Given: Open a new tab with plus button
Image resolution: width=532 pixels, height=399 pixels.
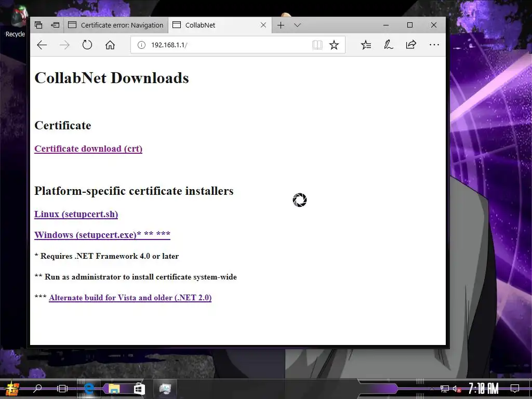Looking at the screenshot, I should (281, 25).
